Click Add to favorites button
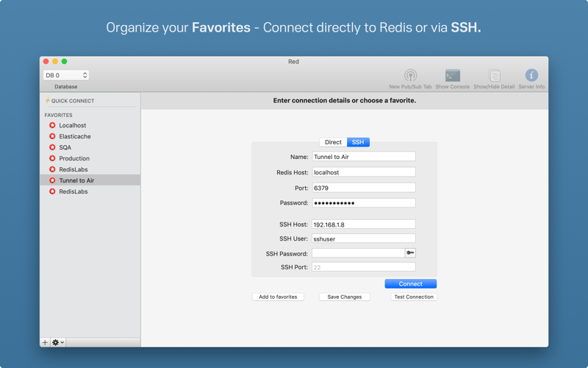Viewport: 588px width, 368px height. coord(278,297)
